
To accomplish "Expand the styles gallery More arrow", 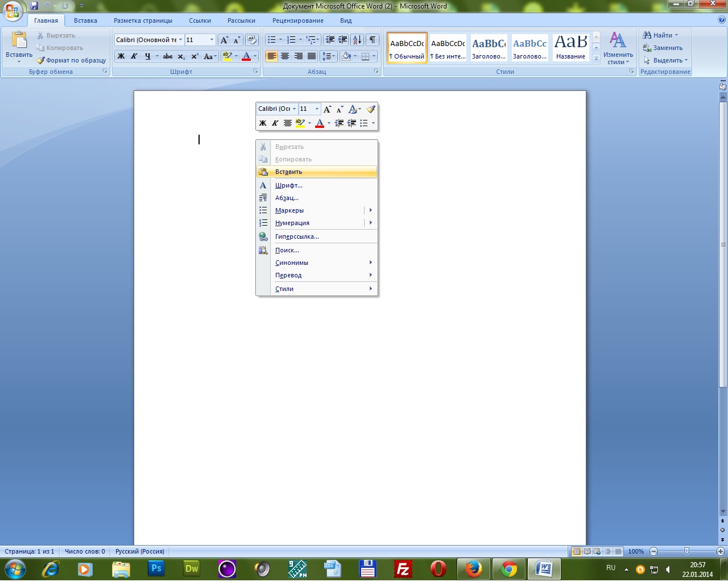I will pyautogui.click(x=597, y=58).
